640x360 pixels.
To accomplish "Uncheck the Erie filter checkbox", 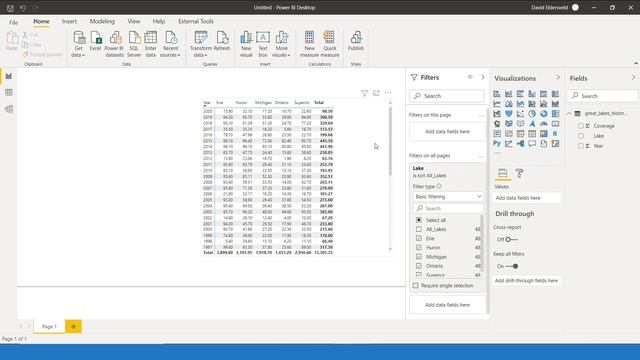I will [419, 238].
